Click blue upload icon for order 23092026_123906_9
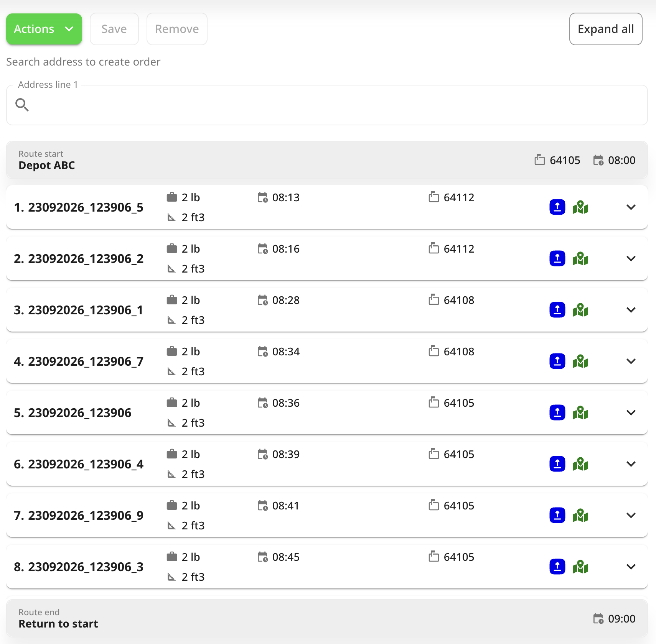Screen dimensions: 656x644 [x=557, y=516]
